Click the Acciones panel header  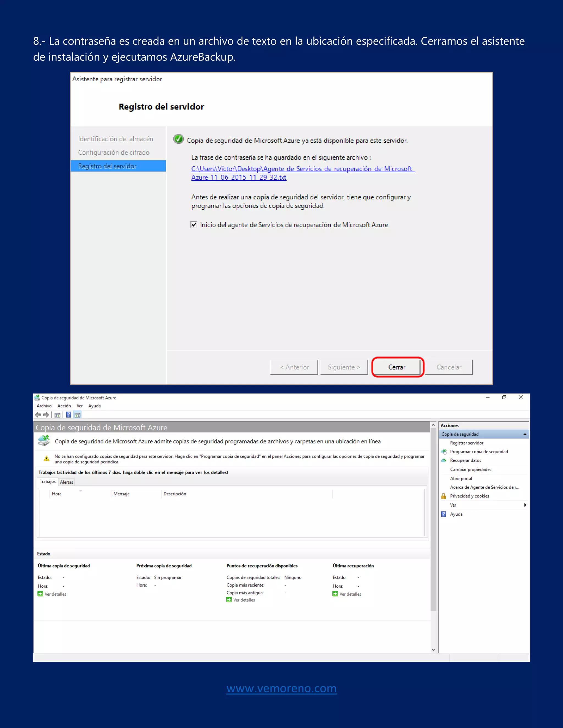484,425
